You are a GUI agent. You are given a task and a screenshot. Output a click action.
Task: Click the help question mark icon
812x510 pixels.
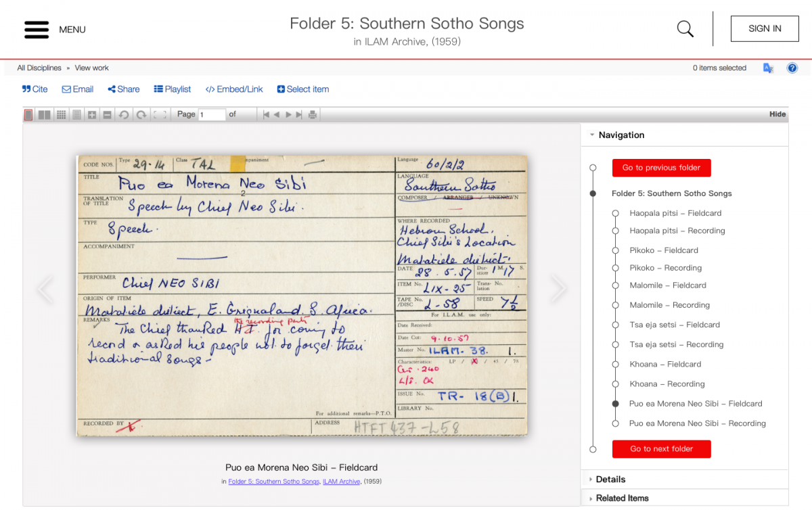[x=792, y=68]
